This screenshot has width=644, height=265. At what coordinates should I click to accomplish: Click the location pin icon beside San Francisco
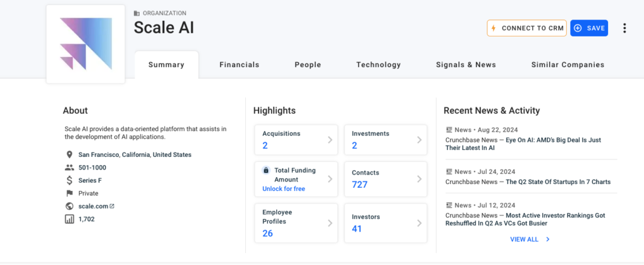click(69, 154)
